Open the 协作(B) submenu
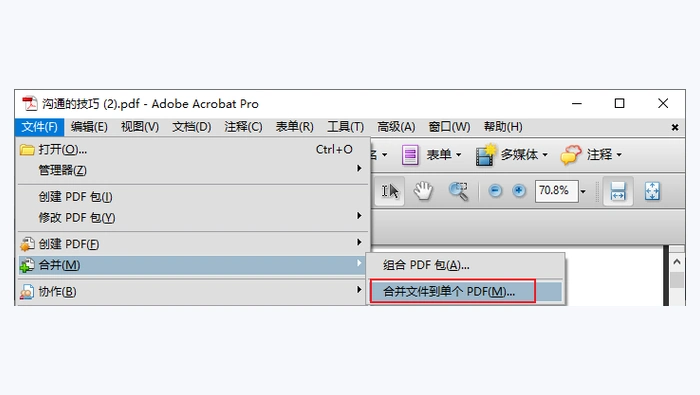Screen dimensions: 700x395 pyautogui.click(x=193, y=291)
